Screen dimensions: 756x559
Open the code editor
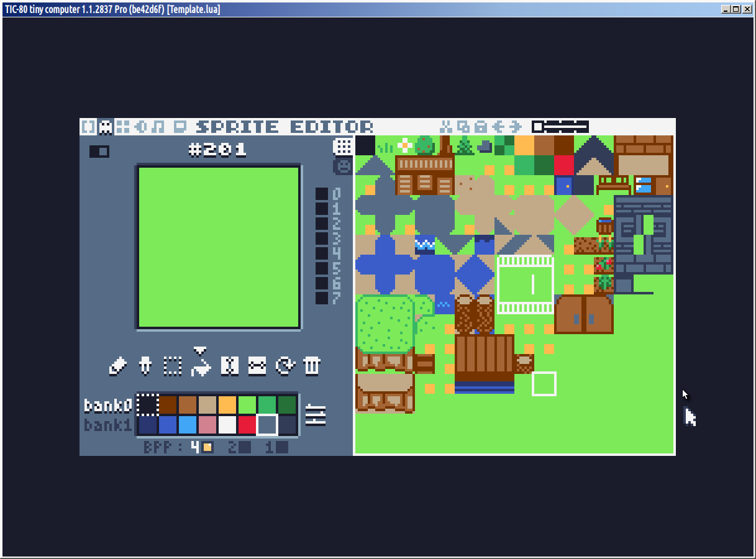point(89,127)
